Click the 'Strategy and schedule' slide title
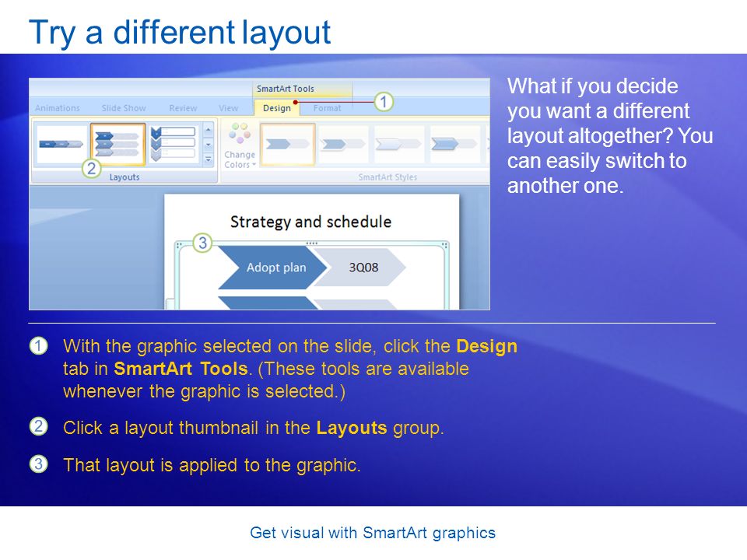The width and height of the screenshot is (747, 560). (310, 222)
